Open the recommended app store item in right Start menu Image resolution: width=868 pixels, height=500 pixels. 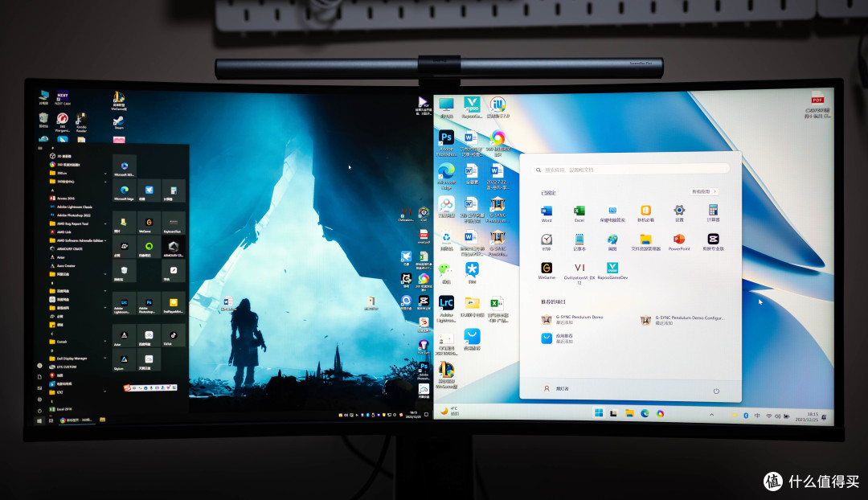tap(557, 338)
